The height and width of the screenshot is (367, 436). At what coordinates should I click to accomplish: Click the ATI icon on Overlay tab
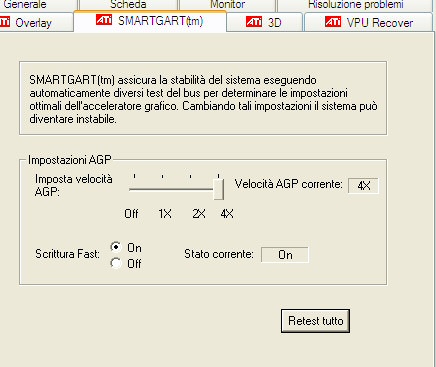tap(5, 22)
